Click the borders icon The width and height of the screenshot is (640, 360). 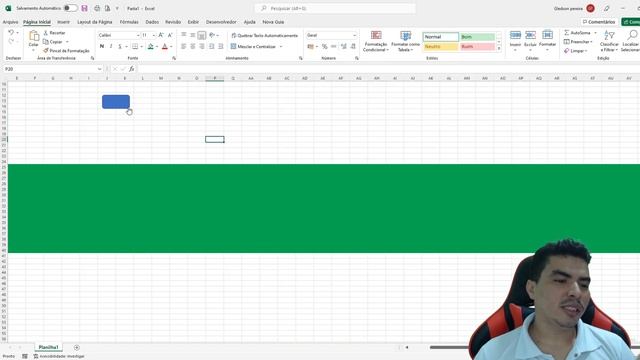(135, 47)
